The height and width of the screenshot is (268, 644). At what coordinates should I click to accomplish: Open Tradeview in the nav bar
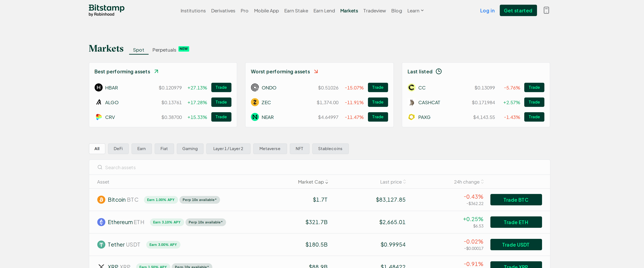(x=374, y=11)
